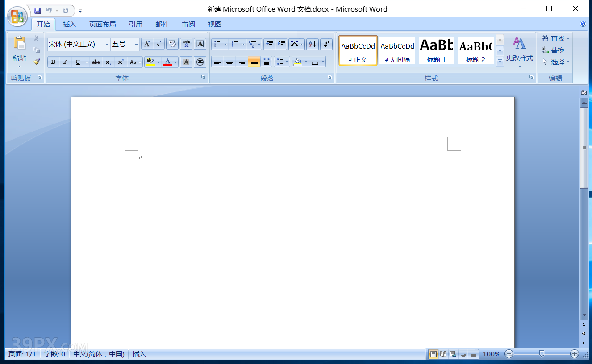The image size is (592, 364).
Task: Click the Copy icon
Action: (x=37, y=50)
